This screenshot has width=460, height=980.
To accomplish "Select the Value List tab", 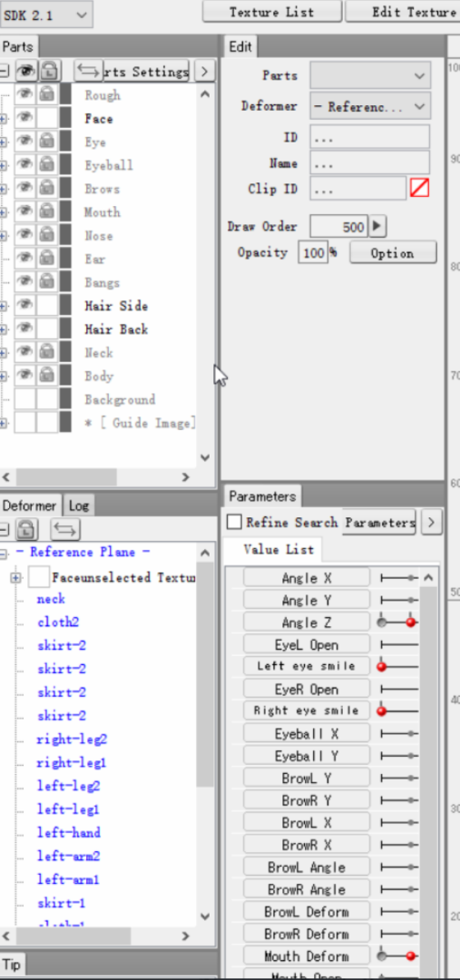I will coord(279,549).
